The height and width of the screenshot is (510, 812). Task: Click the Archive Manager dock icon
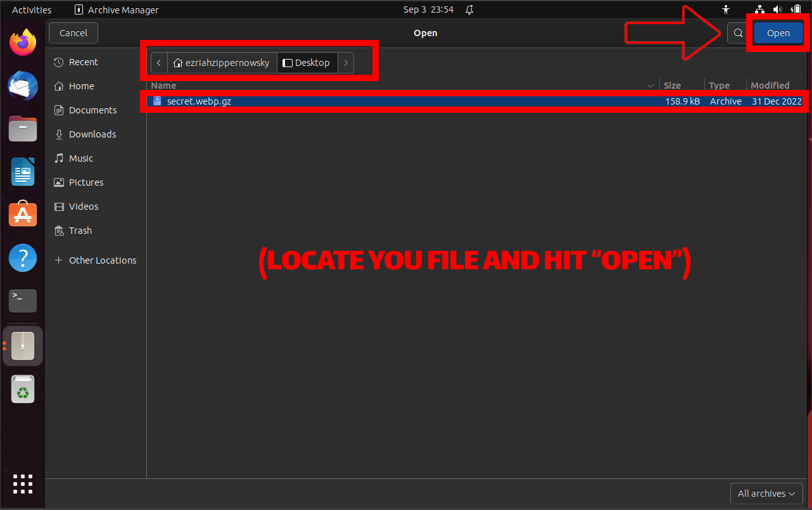pyautogui.click(x=22, y=345)
